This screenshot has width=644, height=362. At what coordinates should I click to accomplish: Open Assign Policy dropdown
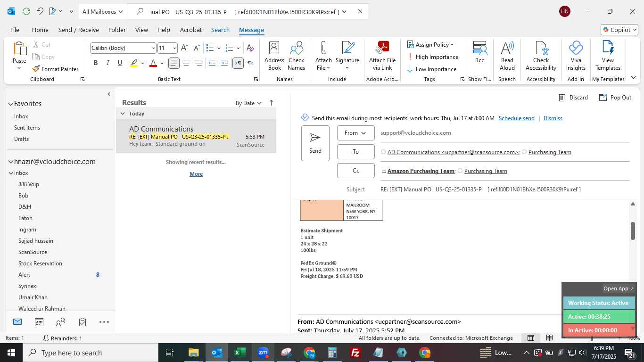click(x=430, y=44)
